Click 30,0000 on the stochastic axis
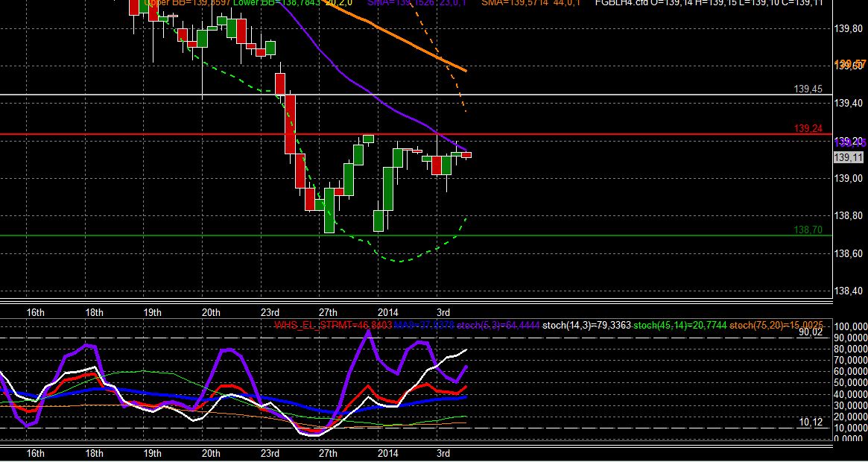The height and width of the screenshot is (462, 868). pos(852,405)
